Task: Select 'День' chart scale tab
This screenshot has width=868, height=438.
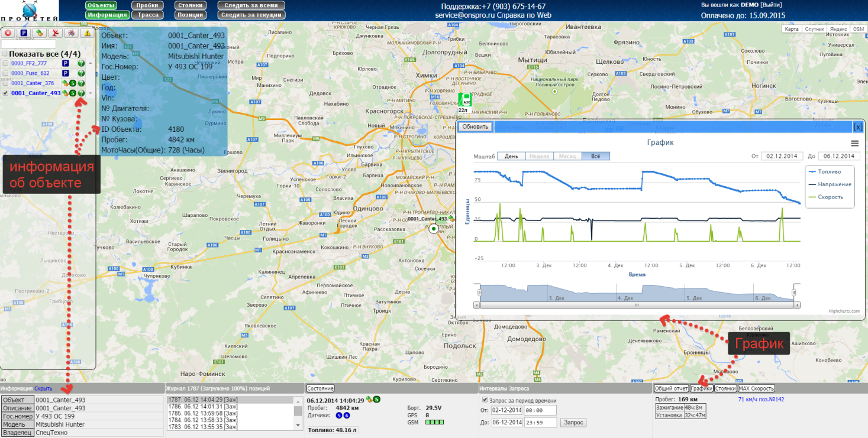Action: (511, 156)
